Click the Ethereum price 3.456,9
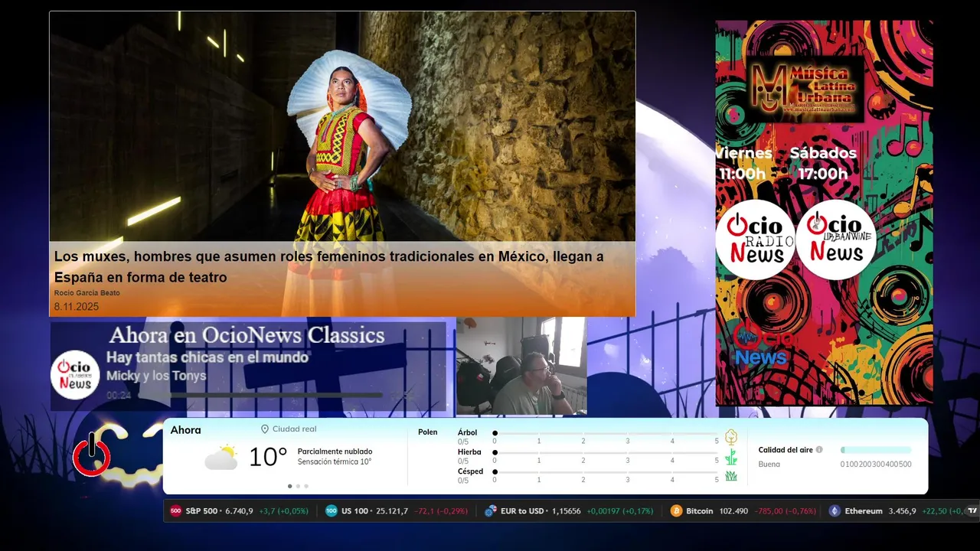Viewport: 980px width, 551px height. [902, 510]
